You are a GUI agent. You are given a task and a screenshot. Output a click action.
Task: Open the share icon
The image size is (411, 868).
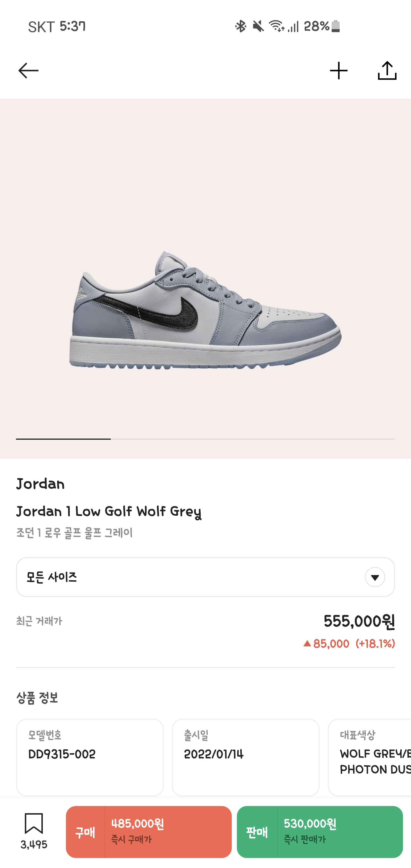387,71
